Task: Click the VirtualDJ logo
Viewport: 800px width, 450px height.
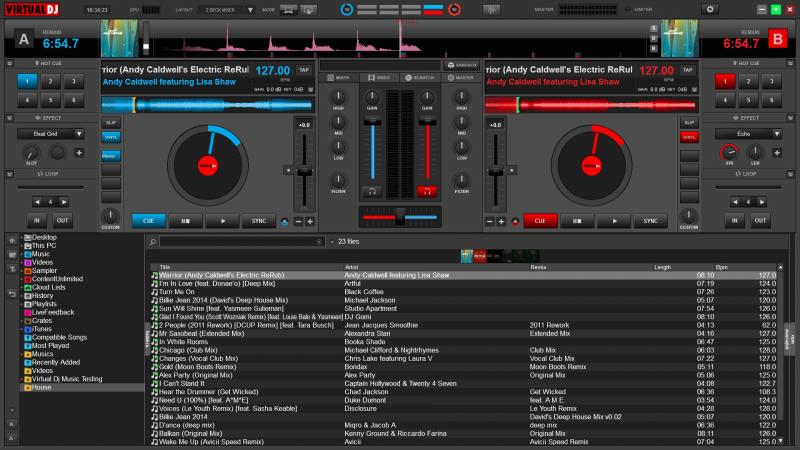Action: click(x=32, y=9)
